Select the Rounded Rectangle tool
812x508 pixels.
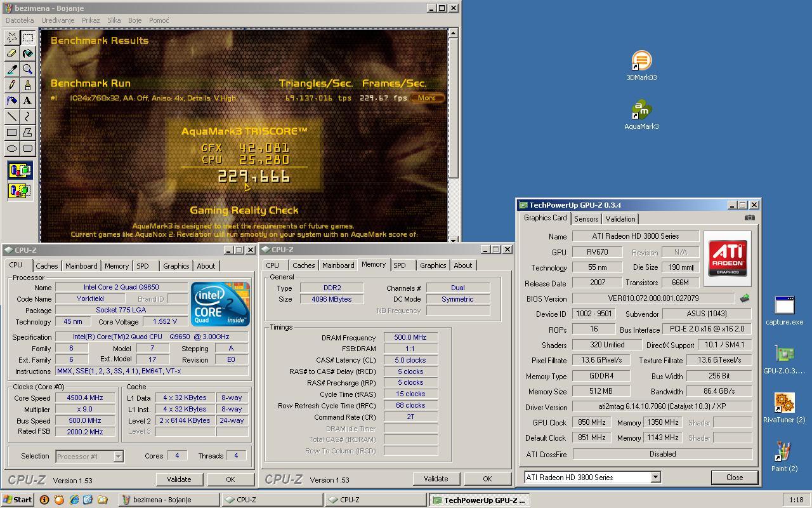pyautogui.click(x=28, y=148)
